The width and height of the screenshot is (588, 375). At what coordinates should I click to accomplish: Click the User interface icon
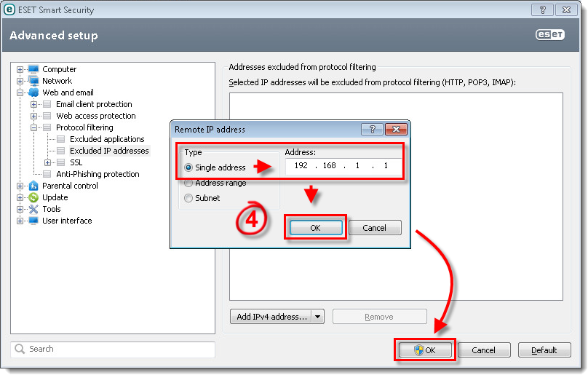pyautogui.click(x=33, y=221)
